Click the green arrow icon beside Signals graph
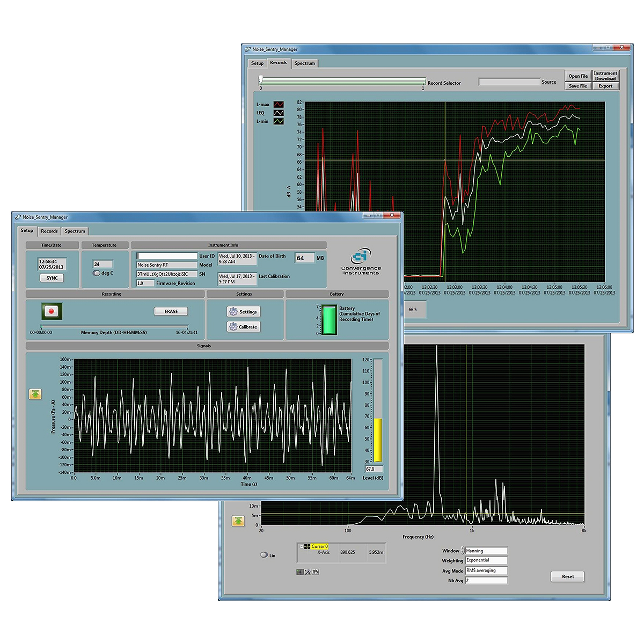Image resolution: width=644 pixels, height=644 pixels. click(35, 394)
